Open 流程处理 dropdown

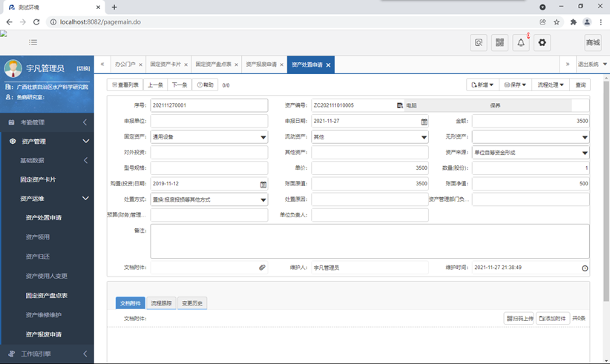pos(551,85)
